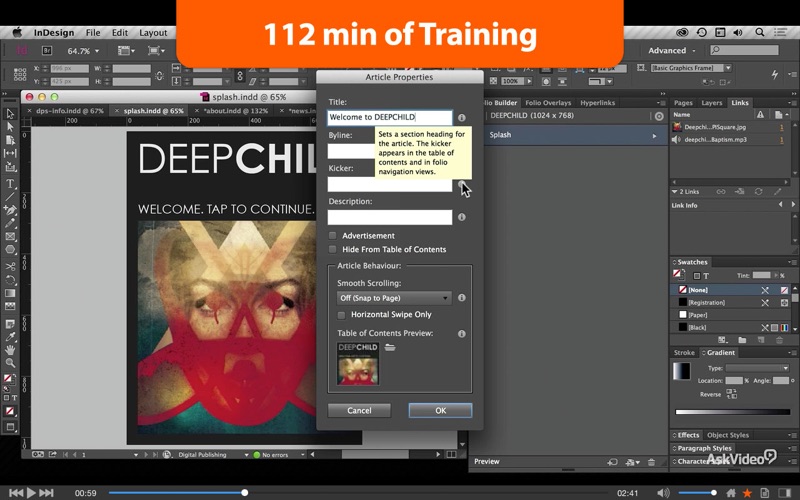
Task: Select the Pen tool
Action: click(x=10, y=210)
